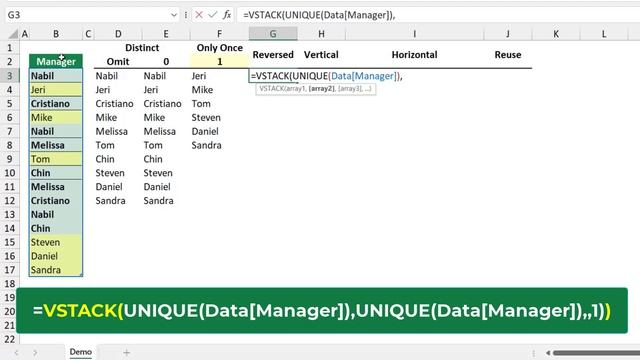Viewport: 640px width, 360px height.
Task: Switch to the Demo sheet tab
Action: coord(80,352)
